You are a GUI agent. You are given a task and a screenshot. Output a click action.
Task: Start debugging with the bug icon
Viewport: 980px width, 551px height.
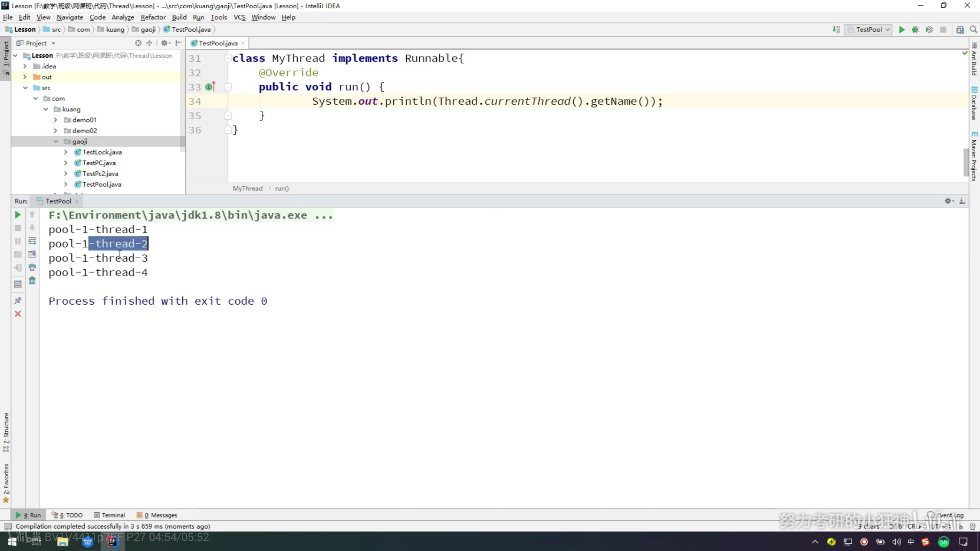(x=915, y=30)
